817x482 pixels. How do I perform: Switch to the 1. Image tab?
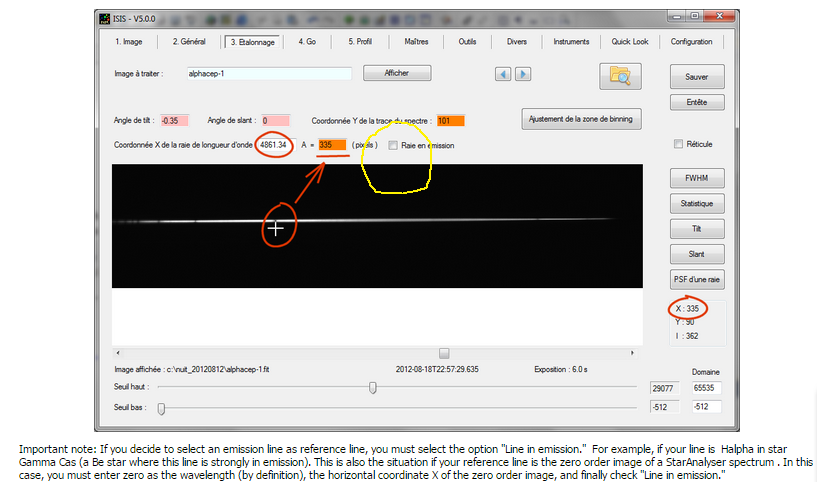[129, 42]
